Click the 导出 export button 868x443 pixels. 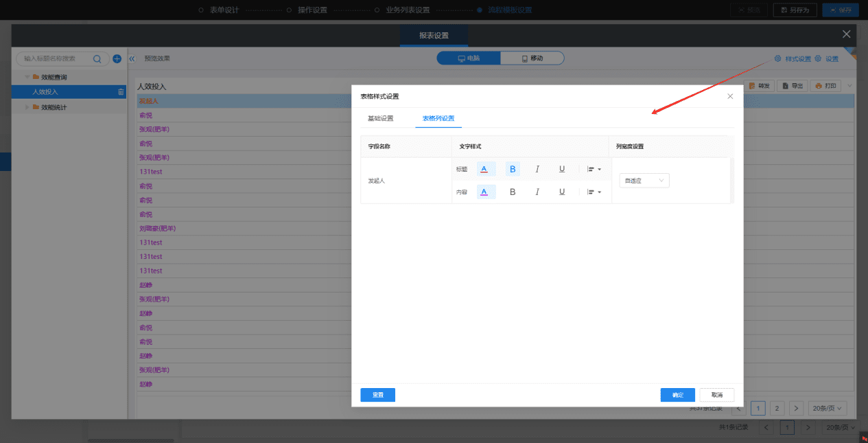pyautogui.click(x=793, y=86)
